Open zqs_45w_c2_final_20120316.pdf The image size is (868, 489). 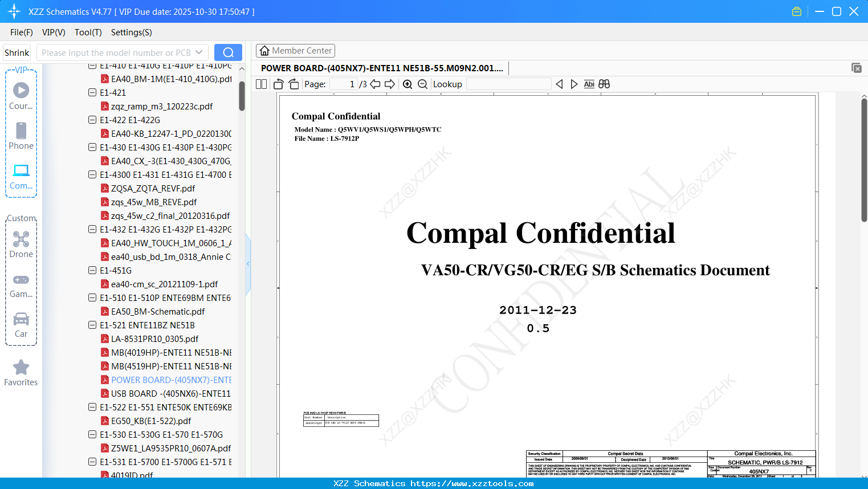170,215
